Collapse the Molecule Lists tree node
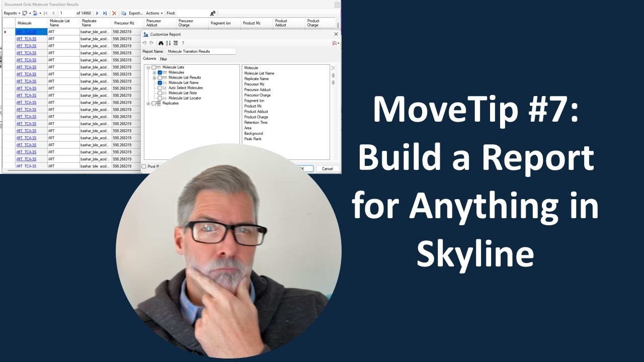 pyautogui.click(x=148, y=67)
